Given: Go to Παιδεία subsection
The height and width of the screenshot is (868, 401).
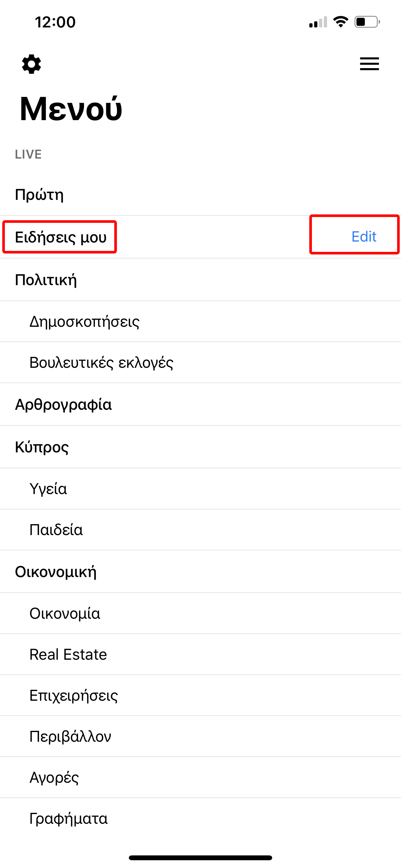Looking at the screenshot, I should point(200,530).
